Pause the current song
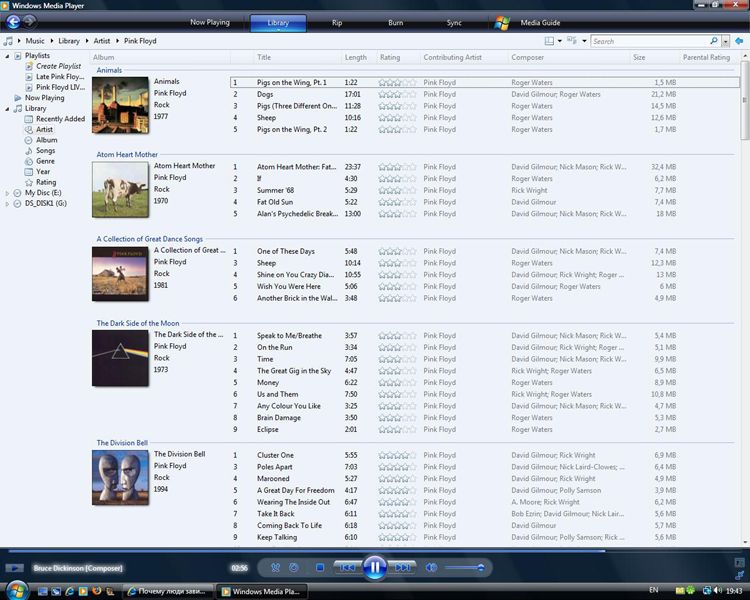This screenshot has height=600, width=750. (375, 567)
